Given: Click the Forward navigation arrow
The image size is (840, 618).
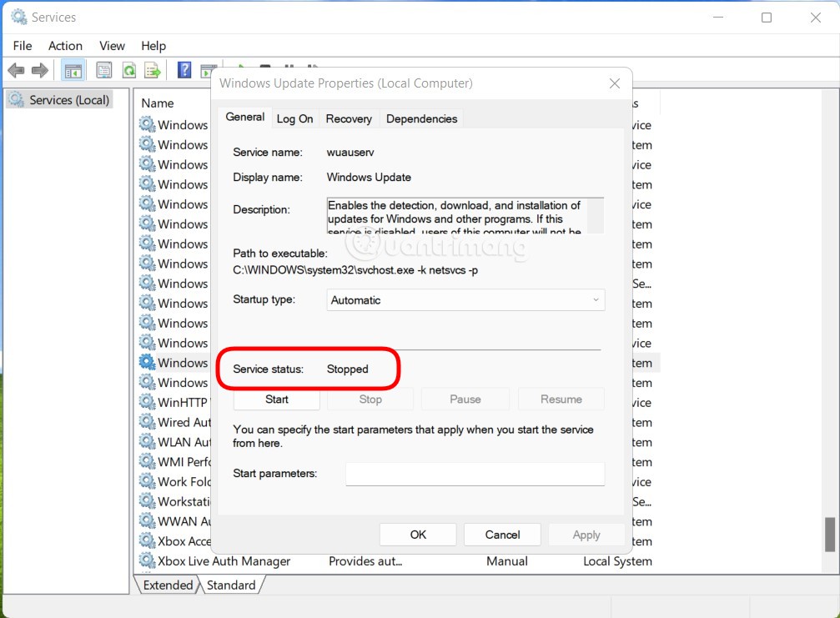Looking at the screenshot, I should pos(39,70).
